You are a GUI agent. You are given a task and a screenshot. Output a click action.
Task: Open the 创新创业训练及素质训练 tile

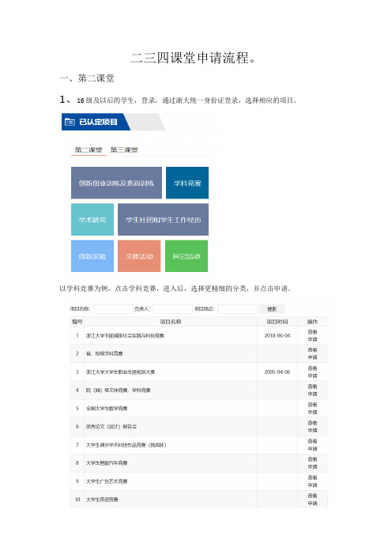click(x=116, y=183)
